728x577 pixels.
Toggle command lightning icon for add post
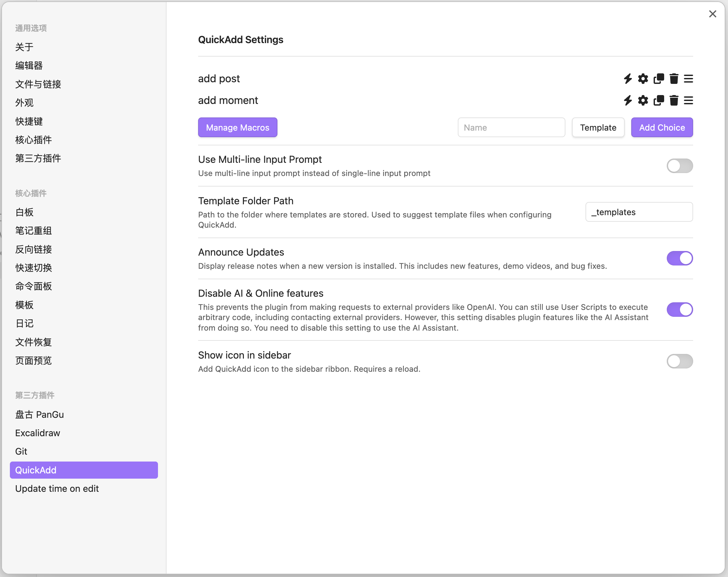click(628, 79)
